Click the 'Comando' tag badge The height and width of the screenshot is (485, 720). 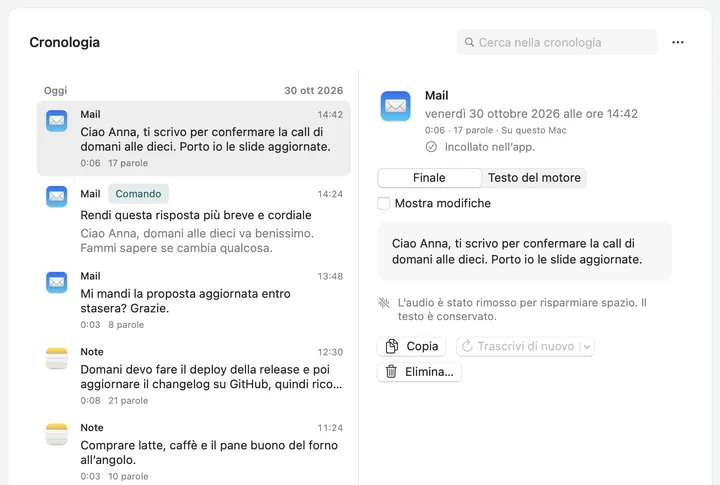click(x=138, y=194)
